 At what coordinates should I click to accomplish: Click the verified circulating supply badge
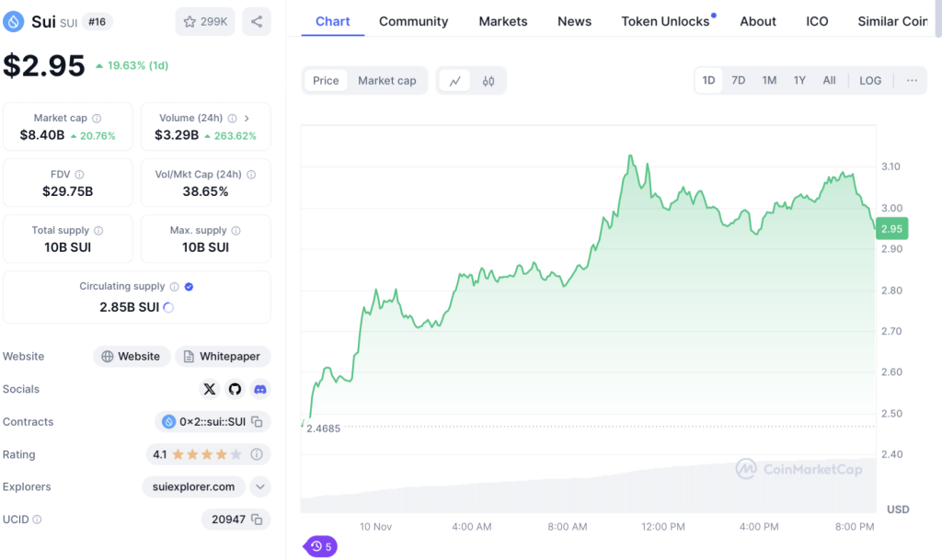tap(190, 287)
